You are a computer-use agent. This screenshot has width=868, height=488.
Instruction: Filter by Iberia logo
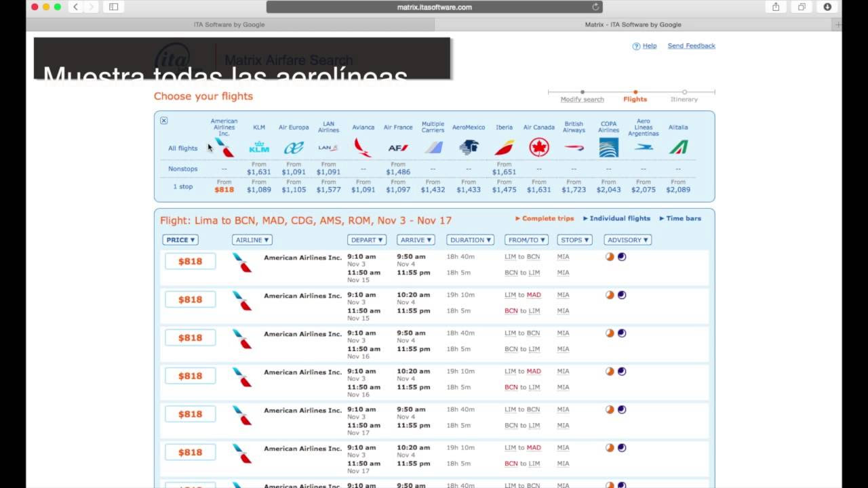[504, 147]
